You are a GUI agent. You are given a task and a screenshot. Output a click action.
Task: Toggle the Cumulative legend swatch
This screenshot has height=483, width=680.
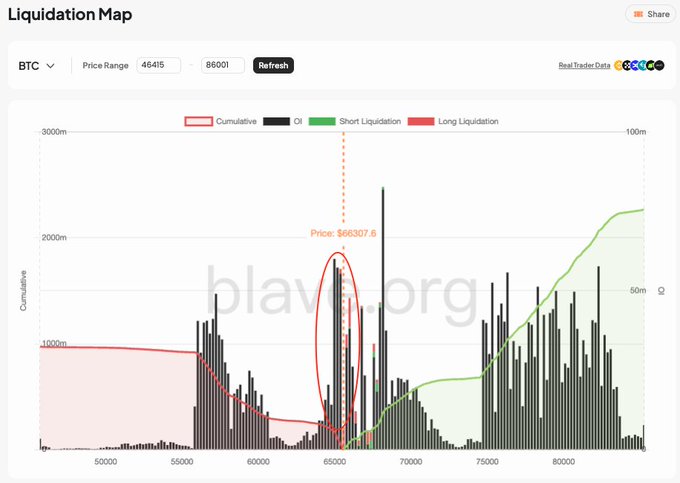coord(199,121)
